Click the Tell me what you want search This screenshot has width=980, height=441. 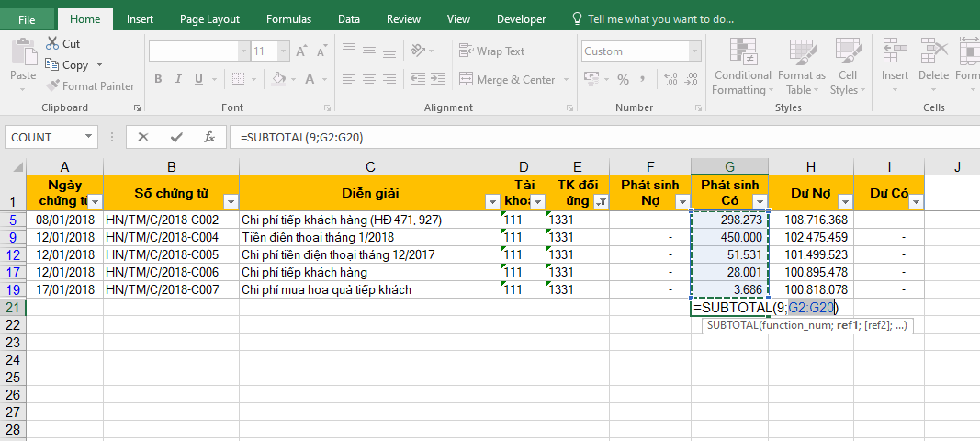point(659,18)
